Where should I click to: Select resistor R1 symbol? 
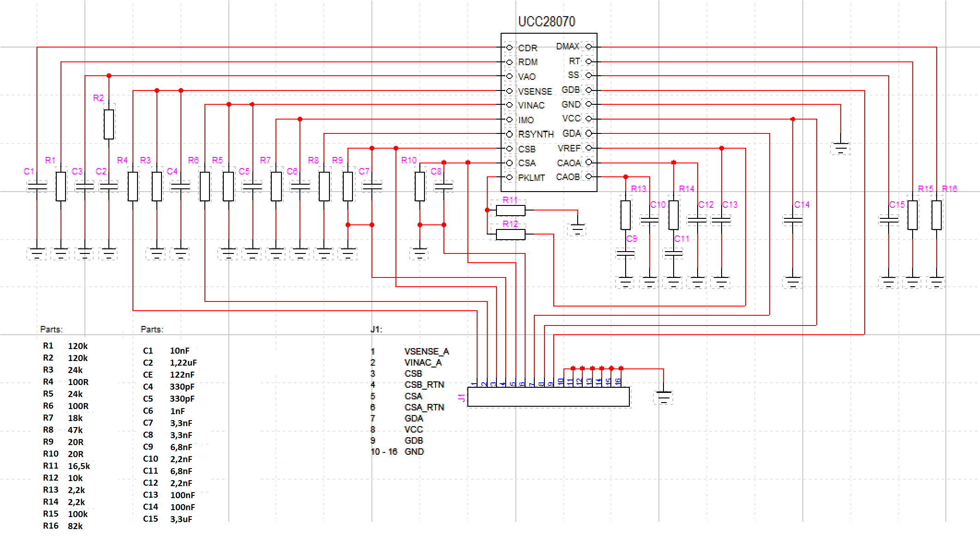61,186
